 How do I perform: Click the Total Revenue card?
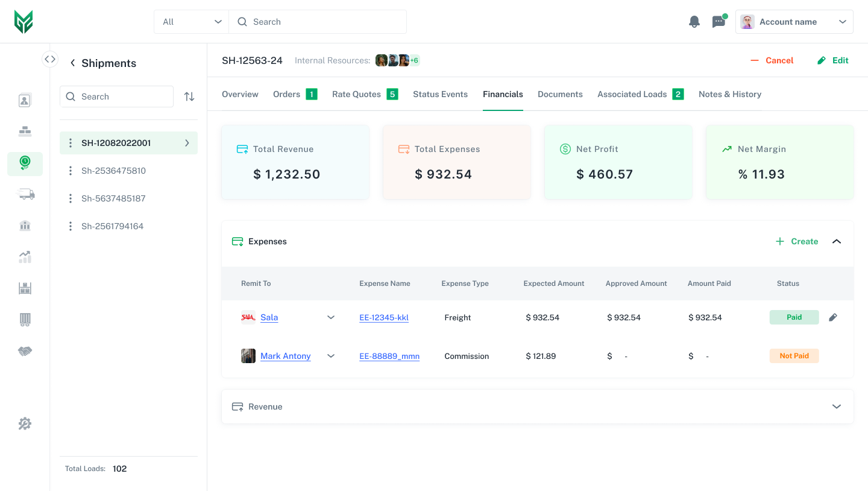point(295,162)
